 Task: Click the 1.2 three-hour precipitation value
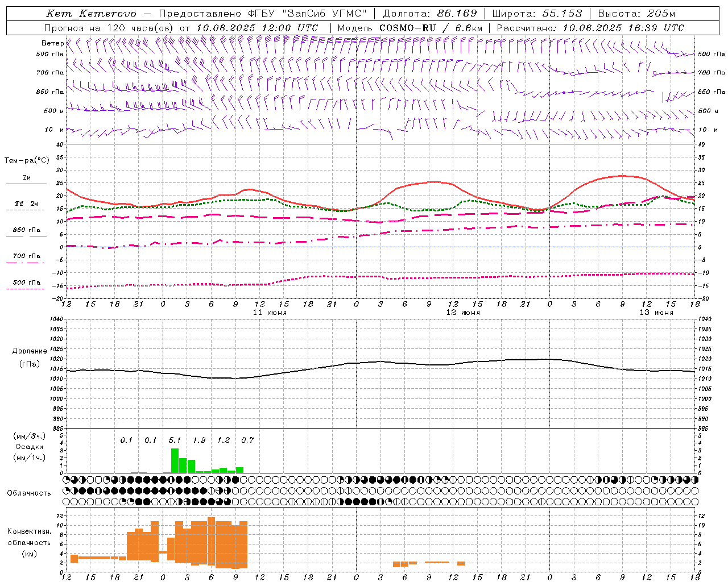(x=223, y=440)
